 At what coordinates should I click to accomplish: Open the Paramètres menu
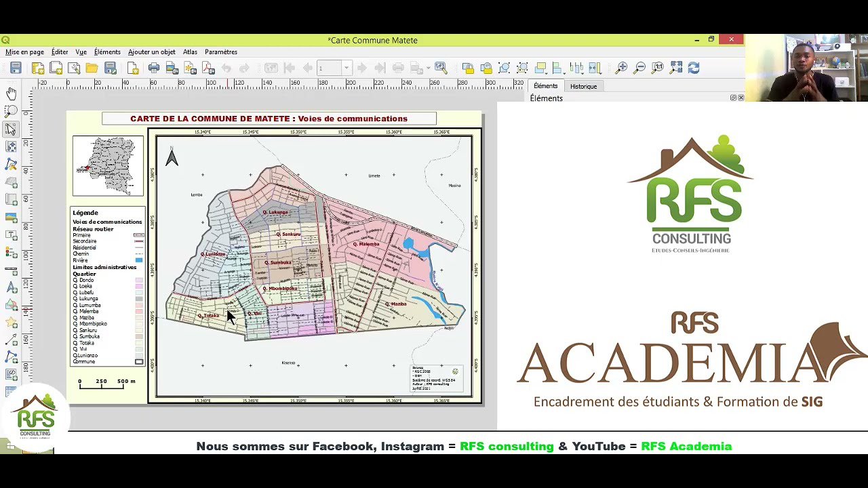221,52
